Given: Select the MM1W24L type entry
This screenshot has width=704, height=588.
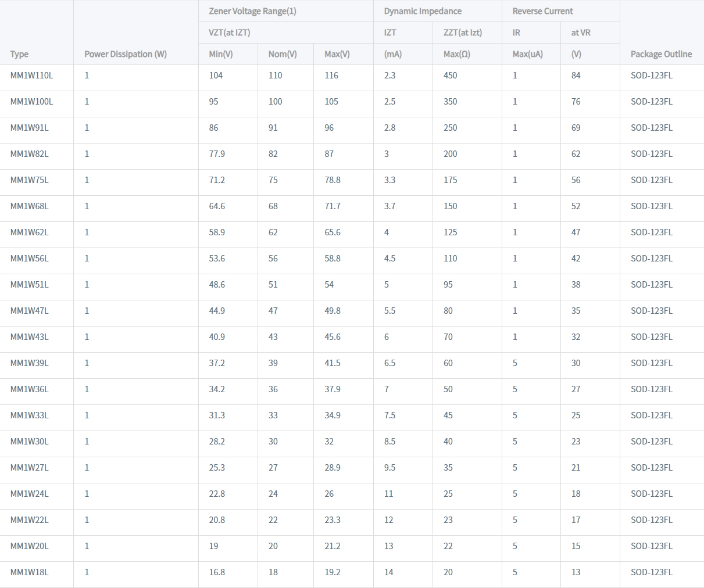Looking at the screenshot, I should [x=30, y=494].
